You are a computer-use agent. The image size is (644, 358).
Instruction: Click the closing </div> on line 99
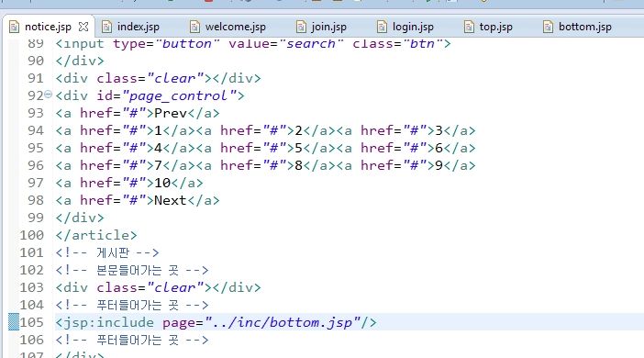(80, 218)
